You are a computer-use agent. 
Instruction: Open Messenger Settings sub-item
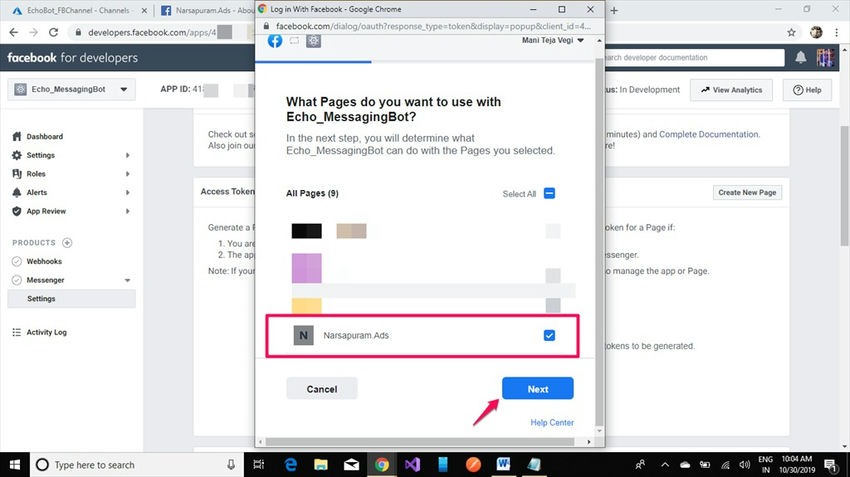pyautogui.click(x=71, y=299)
